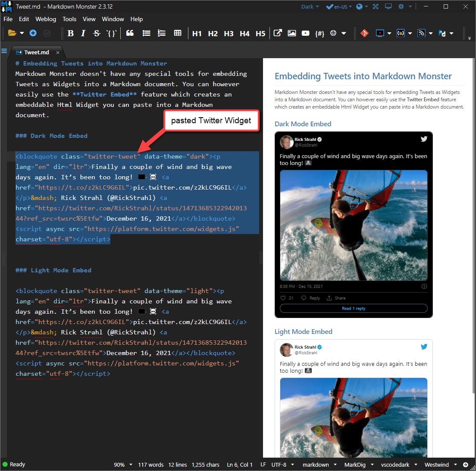Click Share on the dark mode tweet
This screenshot has width=476, height=471.
[336, 298]
